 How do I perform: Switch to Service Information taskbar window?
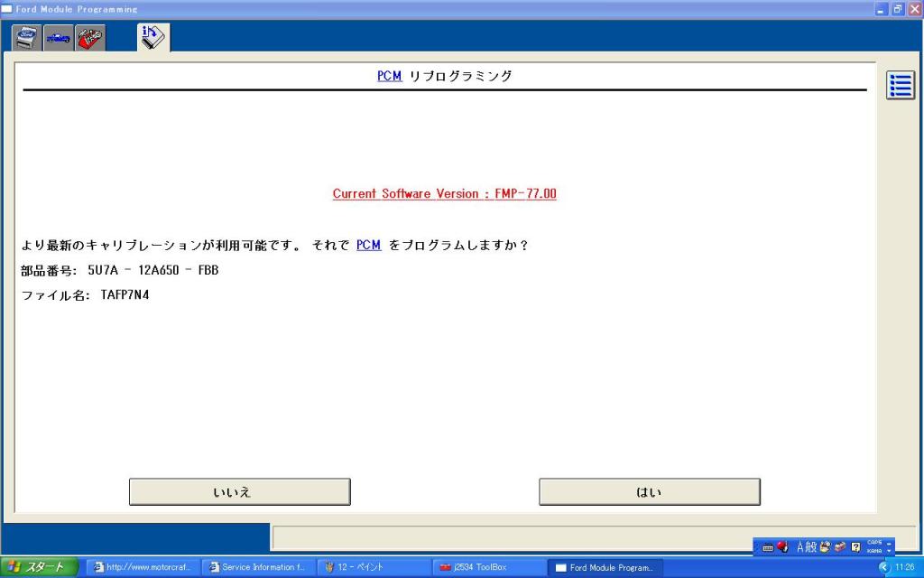pyautogui.click(x=258, y=567)
